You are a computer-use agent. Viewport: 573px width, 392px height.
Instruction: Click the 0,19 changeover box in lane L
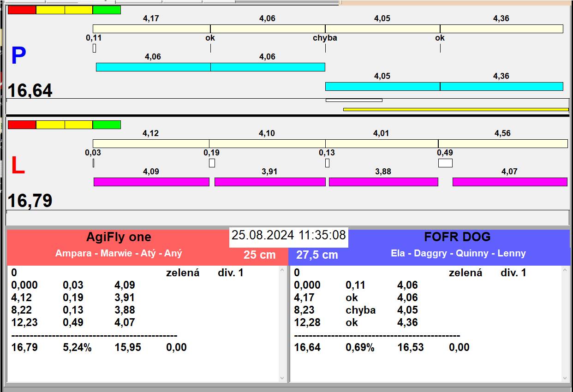212,163
